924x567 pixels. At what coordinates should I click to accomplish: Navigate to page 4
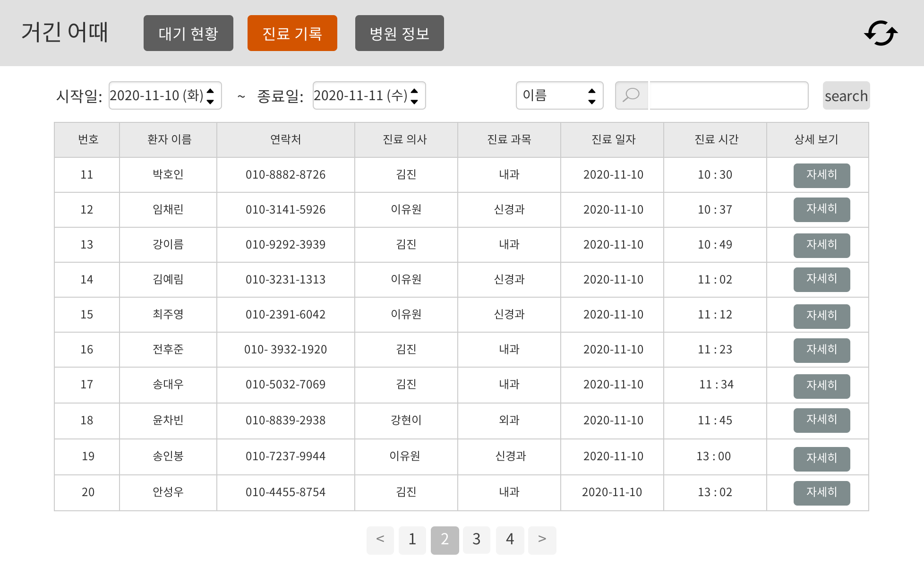[510, 540]
